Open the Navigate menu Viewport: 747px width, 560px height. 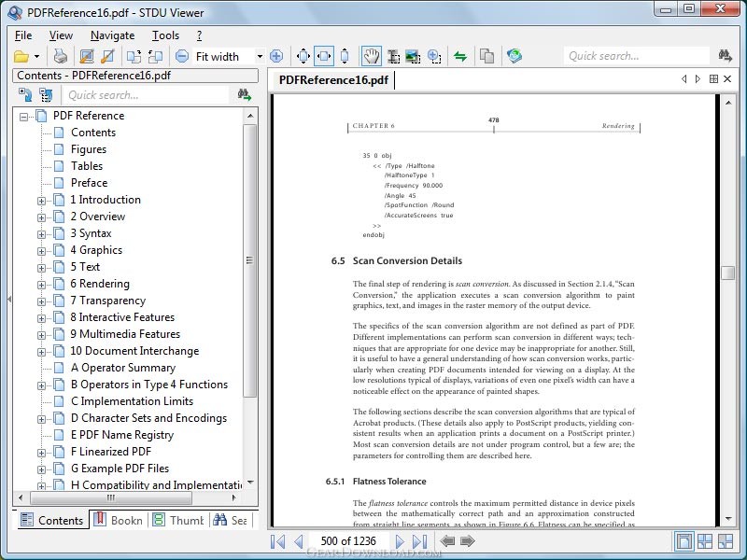tap(112, 35)
